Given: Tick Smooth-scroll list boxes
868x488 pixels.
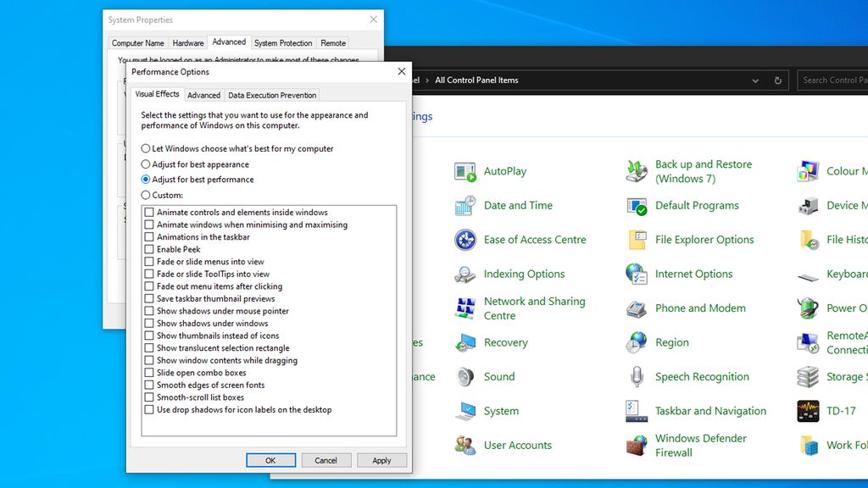Looking at the screenshot, I should (149, 397).
